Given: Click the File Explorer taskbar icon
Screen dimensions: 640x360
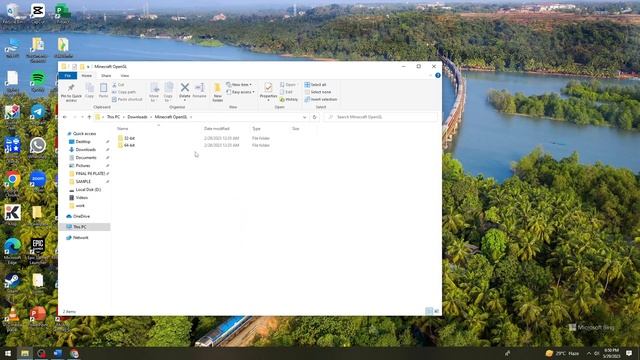Looking at the screenshot, I should click(x=25, y=353).
